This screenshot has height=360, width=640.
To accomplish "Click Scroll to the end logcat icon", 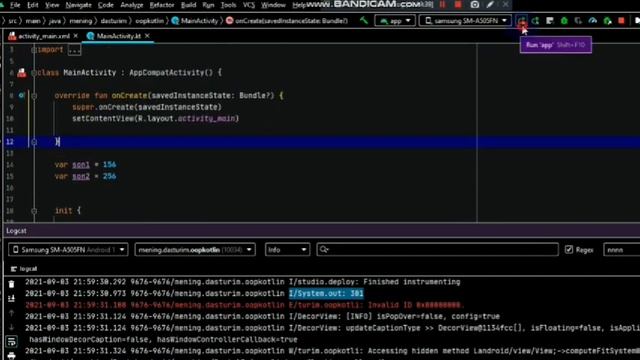I will (x=11, y=298).
